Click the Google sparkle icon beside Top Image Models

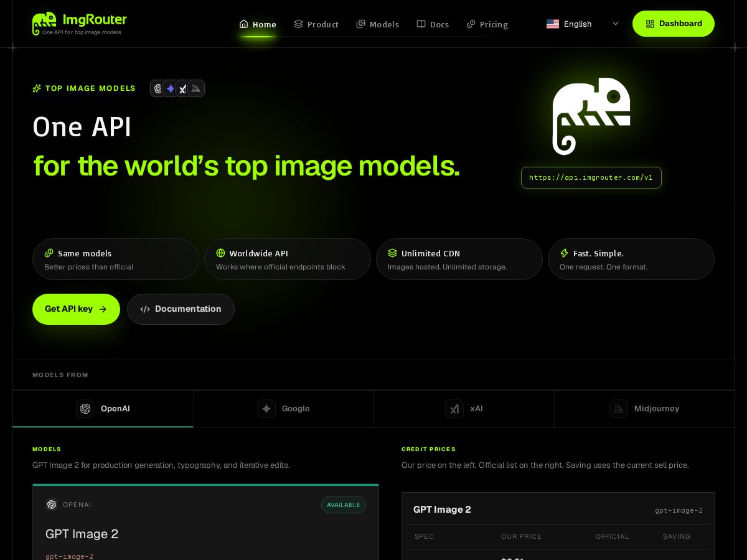[x=171, y=88]
